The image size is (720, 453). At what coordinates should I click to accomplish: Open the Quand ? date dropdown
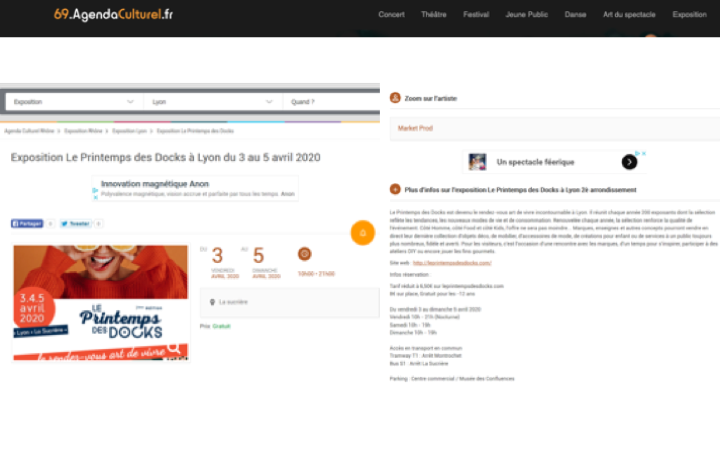(330, 102)
